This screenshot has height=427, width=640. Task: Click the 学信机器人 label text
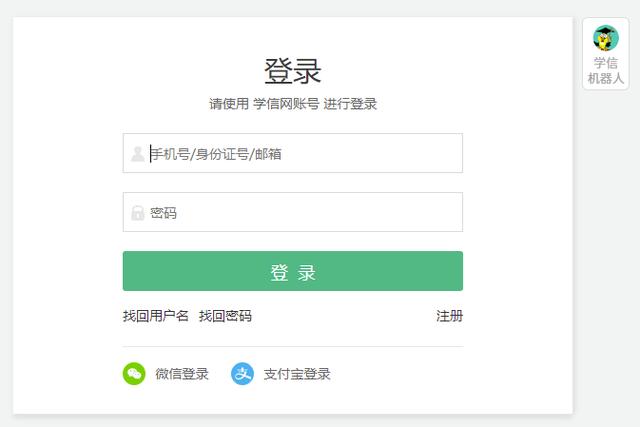[x=606, y=71]
